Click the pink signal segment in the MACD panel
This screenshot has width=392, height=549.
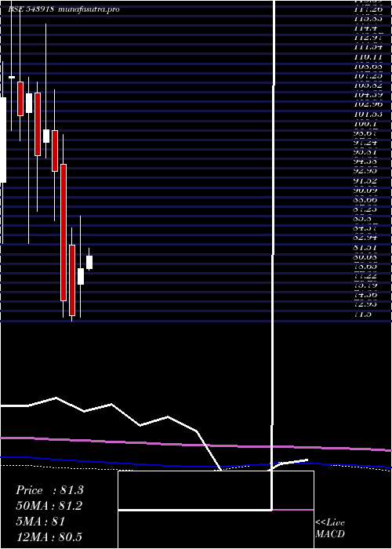tap(292, 510)
